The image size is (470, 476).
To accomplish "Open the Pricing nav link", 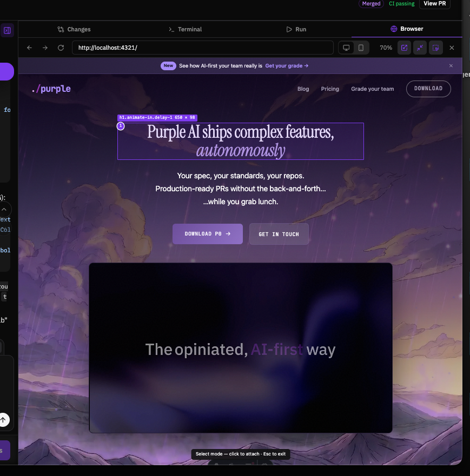I will point(330,89).
